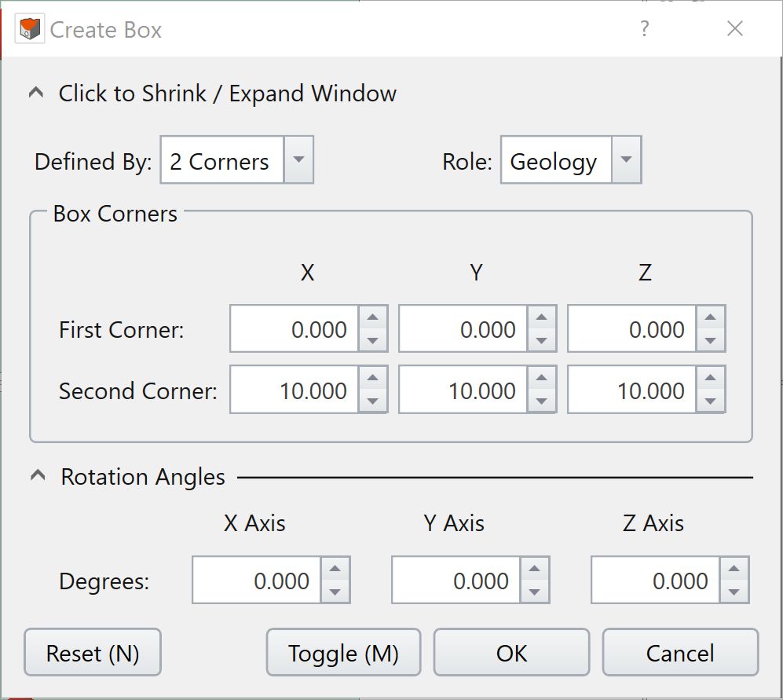Decrease First Corner Z with down arrow
The height and width of the screenshot is (700, 783).
(710, 340)
